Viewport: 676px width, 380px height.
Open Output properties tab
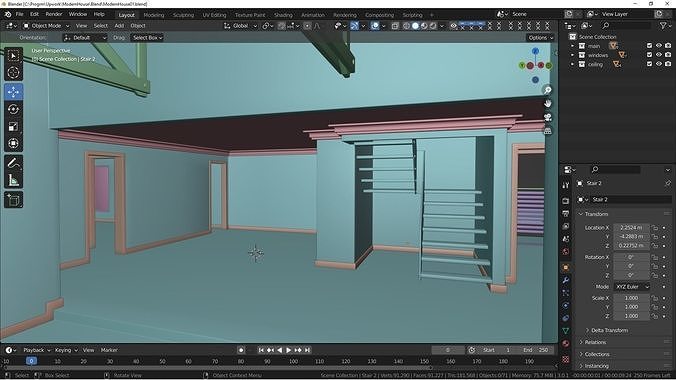click(x=566, y=214)
